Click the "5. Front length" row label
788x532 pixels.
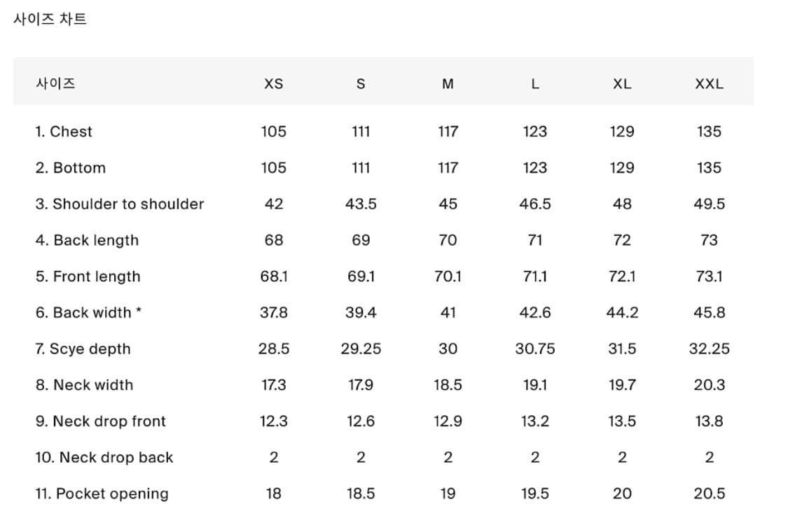(x=88, y=276)
